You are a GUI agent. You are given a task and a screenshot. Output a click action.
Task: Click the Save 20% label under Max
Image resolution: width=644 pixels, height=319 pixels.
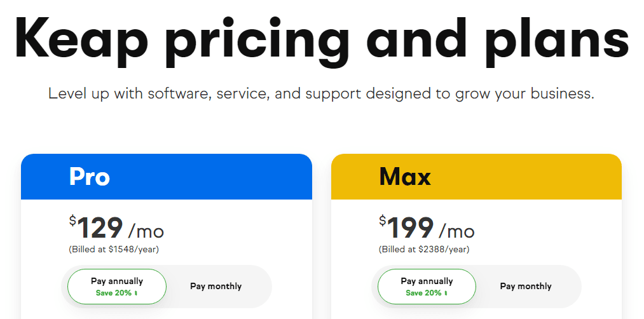(423, 293)
